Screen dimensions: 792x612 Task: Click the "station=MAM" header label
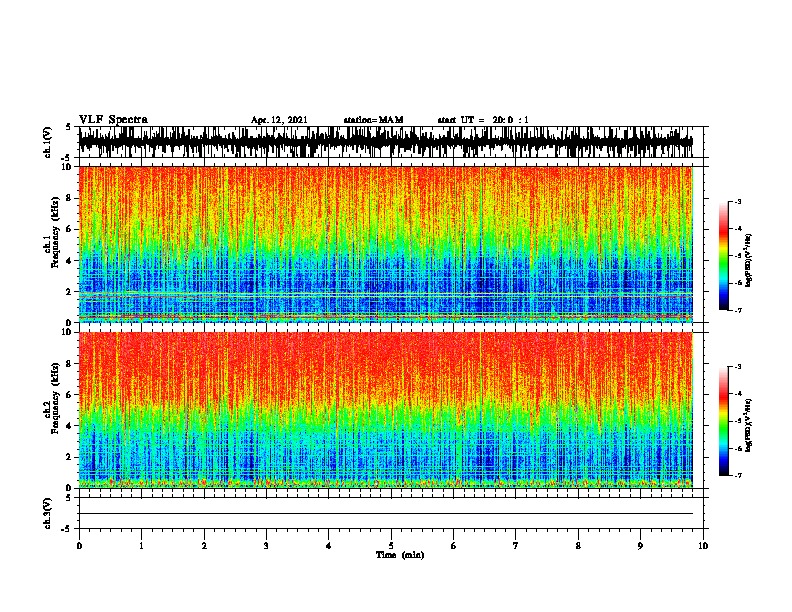tap(373, 120)
